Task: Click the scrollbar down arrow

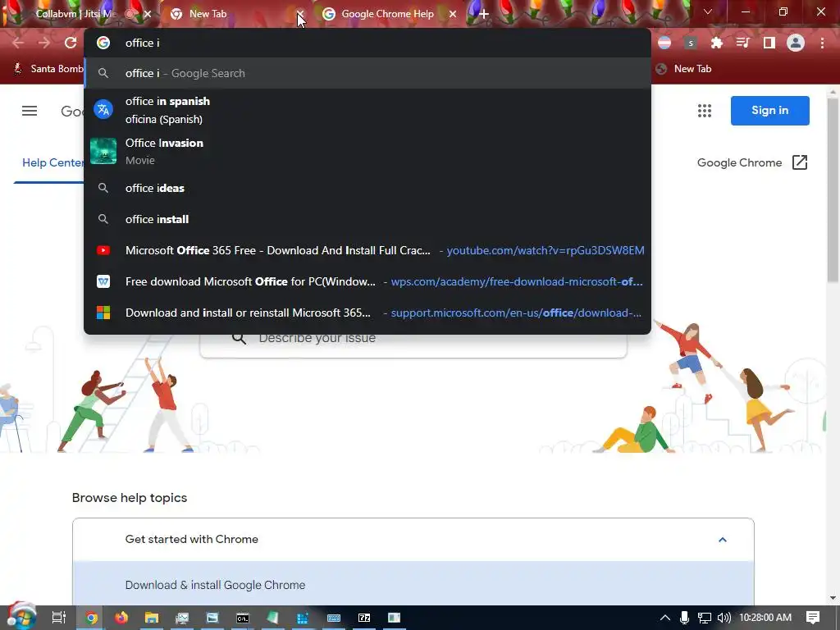Action: 833,598
